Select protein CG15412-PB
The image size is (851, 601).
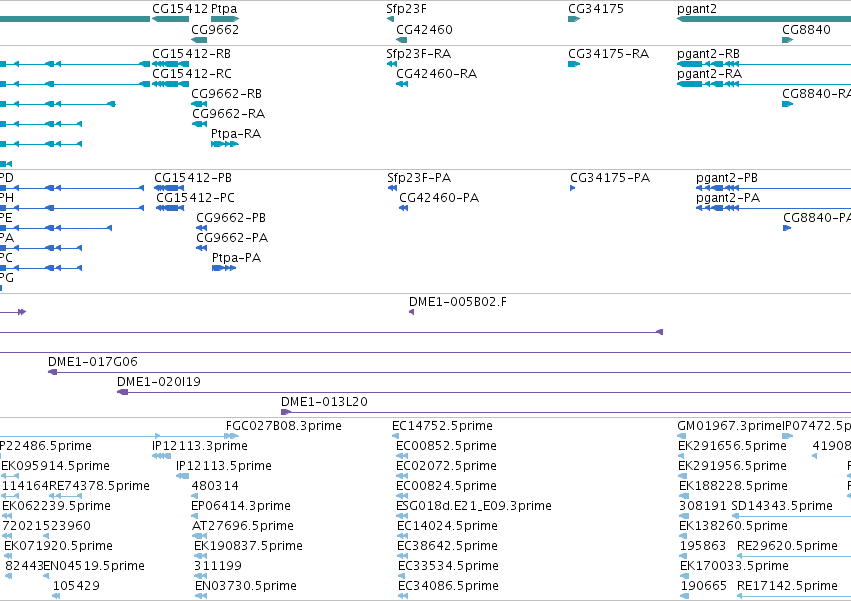[193, 178]
